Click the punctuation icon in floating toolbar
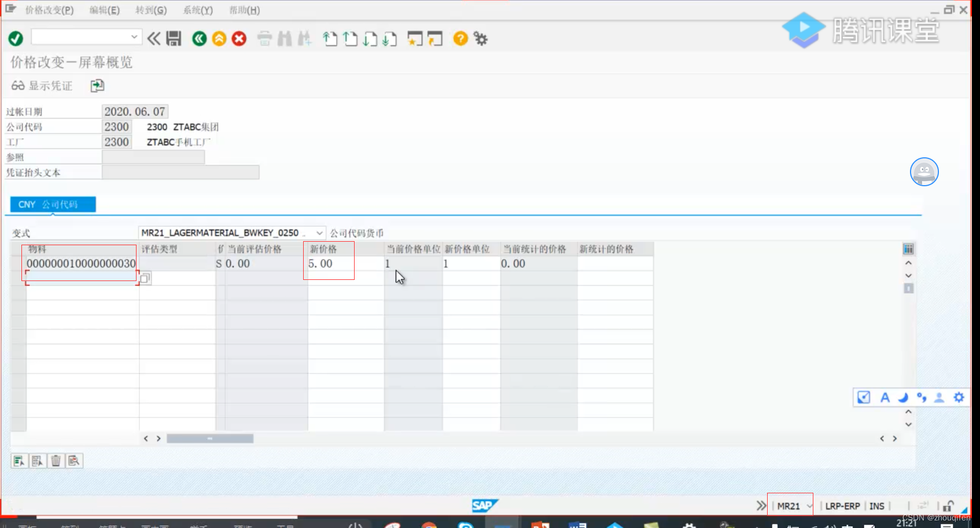 coord(922,397)
